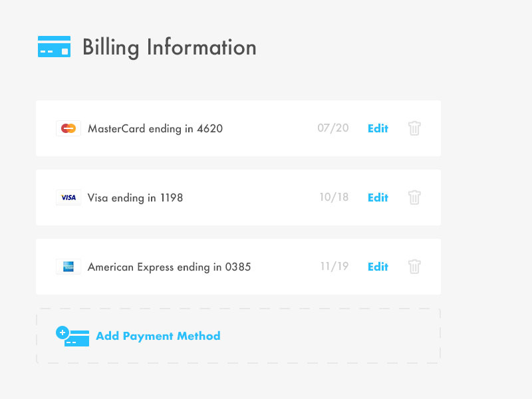
Task: Click the Visa card icon
Action: 68,198
